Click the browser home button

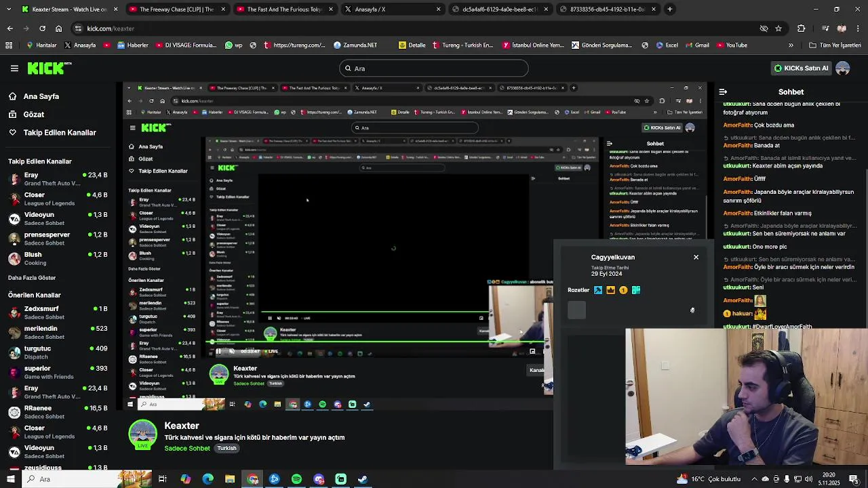[x=58, y=28]
